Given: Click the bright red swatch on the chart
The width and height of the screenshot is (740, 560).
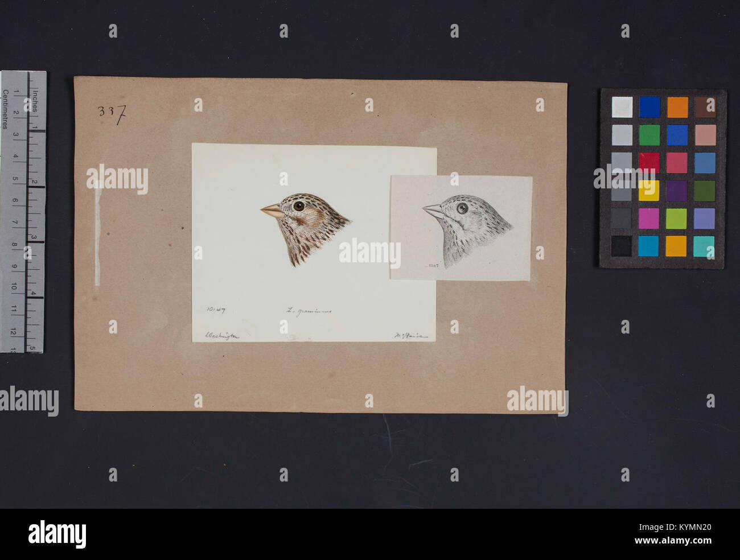Looking at the screenshot, I should point(649,163).
